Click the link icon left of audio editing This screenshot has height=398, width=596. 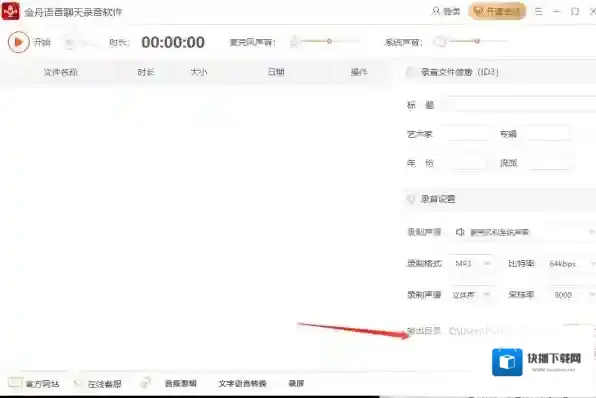(x=146, y=382)
